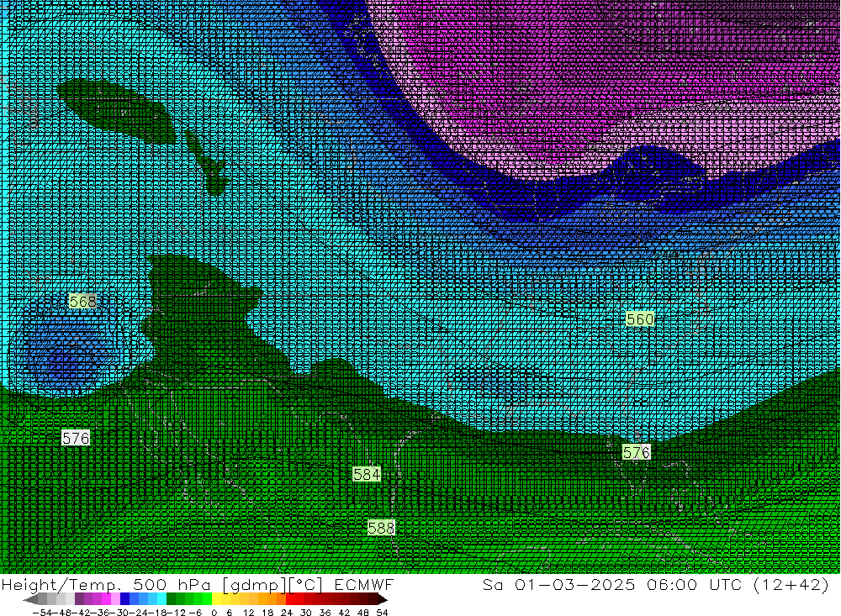Click the bright yellow legend swatch above 0
Screen dimensions: 841x616
(x=217, y=599)
